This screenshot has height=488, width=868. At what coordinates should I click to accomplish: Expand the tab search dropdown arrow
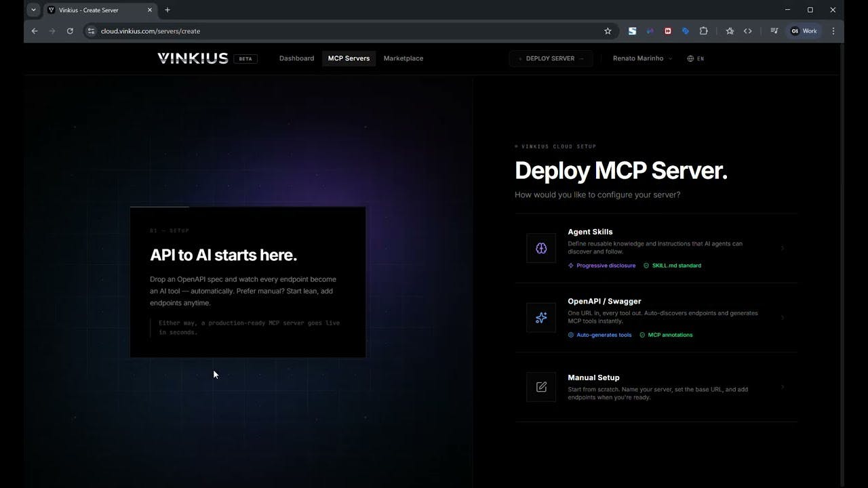33,10
